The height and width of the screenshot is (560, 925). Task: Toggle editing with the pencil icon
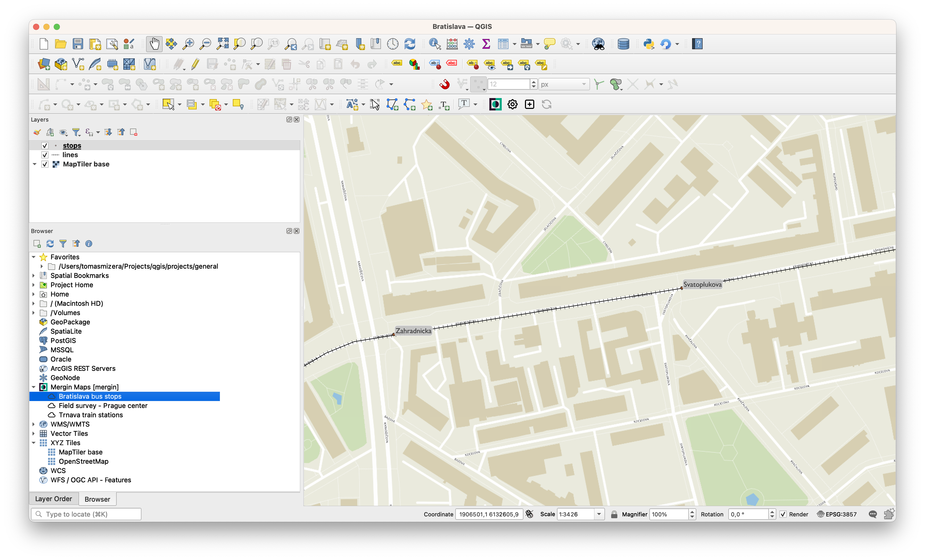pyautogui.click(x=195, y=64)
